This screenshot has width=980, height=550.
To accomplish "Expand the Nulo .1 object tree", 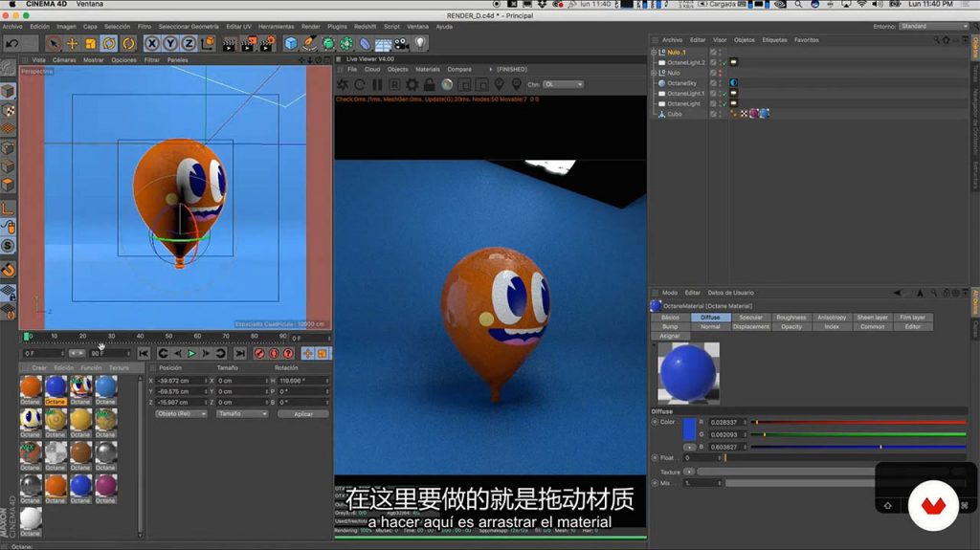I will [654, 53].
